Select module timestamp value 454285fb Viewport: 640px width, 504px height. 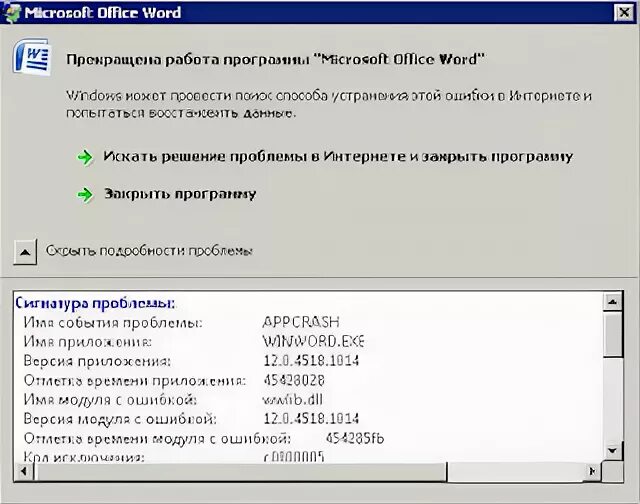(355, 438)
